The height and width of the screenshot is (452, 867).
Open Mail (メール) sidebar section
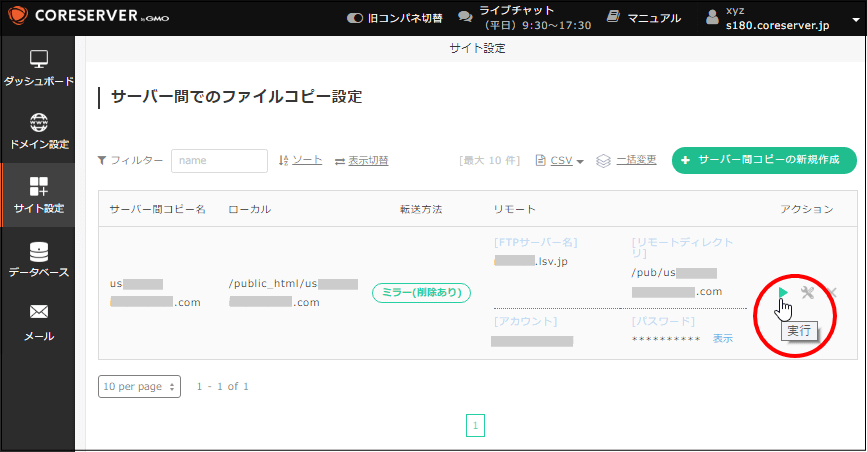click(38, 323)
